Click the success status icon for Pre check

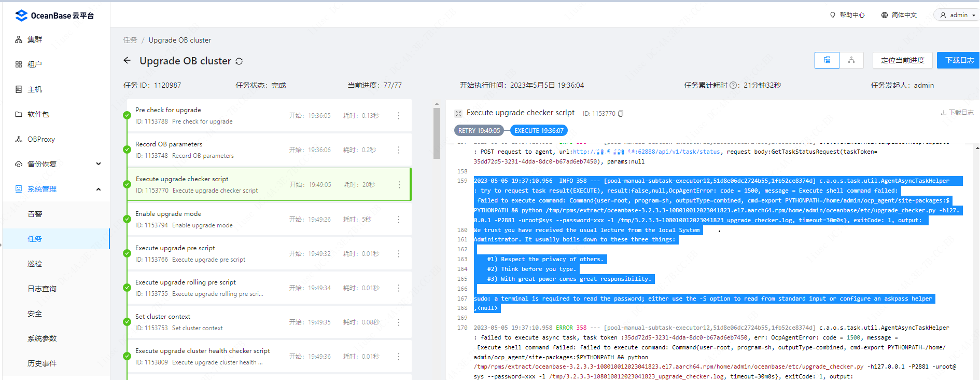(127, 115)
